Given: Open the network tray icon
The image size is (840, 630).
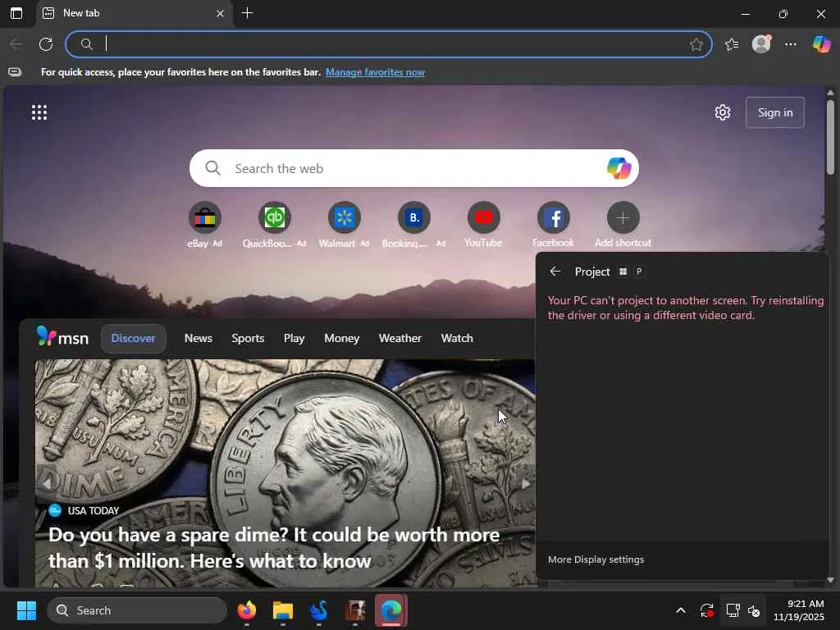Looking at the screenshot, I should click(733, 610).
